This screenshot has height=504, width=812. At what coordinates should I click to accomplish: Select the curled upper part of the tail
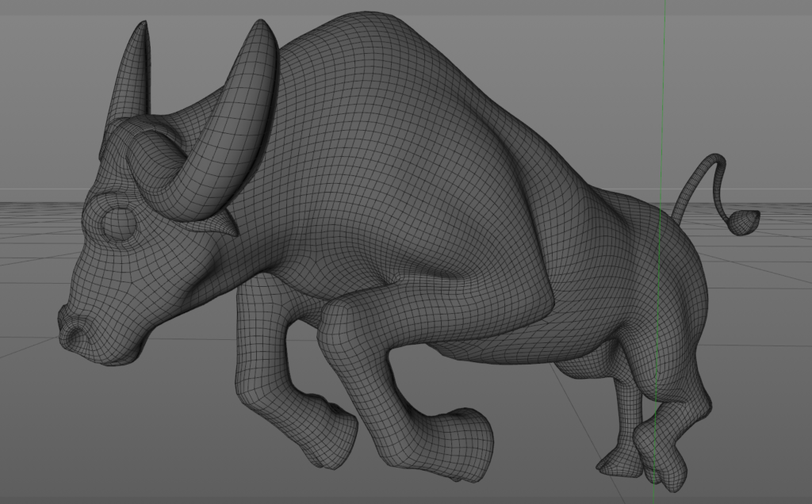[x=712, y=165]
